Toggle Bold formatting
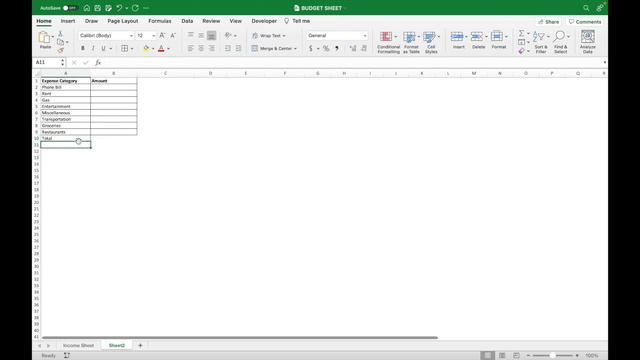640x360 pixels. click(82, 49)
